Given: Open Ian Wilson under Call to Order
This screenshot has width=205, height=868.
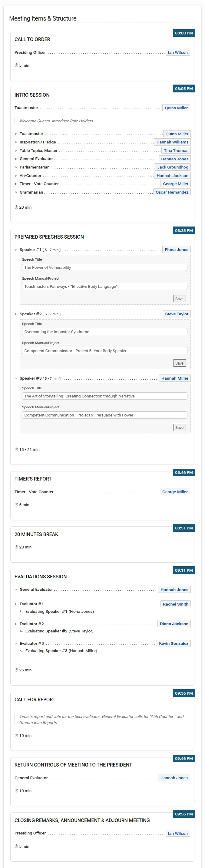Looking at the screenshot, I should pos(178,53).
